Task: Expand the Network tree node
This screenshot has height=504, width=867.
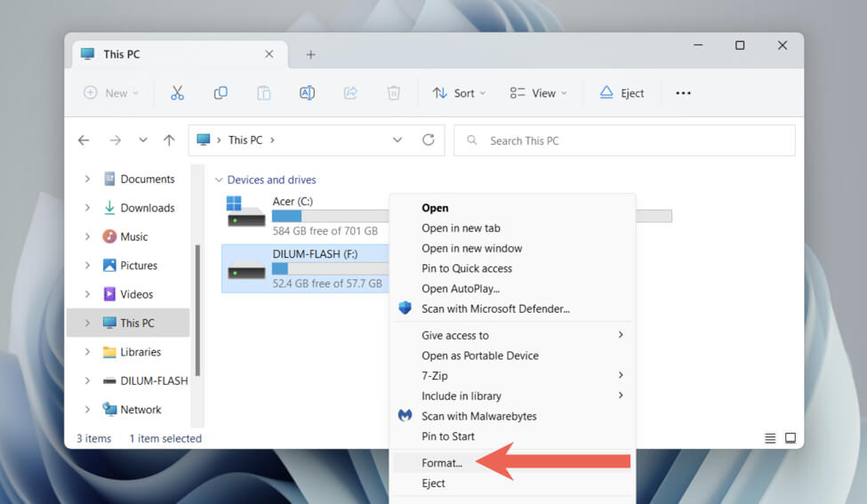Action: pyautogui.click(x=87, y=410)
